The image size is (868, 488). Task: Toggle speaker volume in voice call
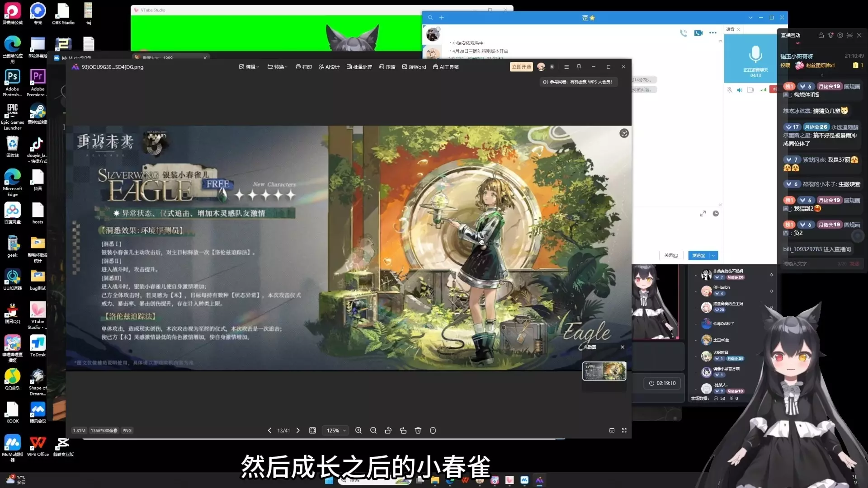pos(740,90)
